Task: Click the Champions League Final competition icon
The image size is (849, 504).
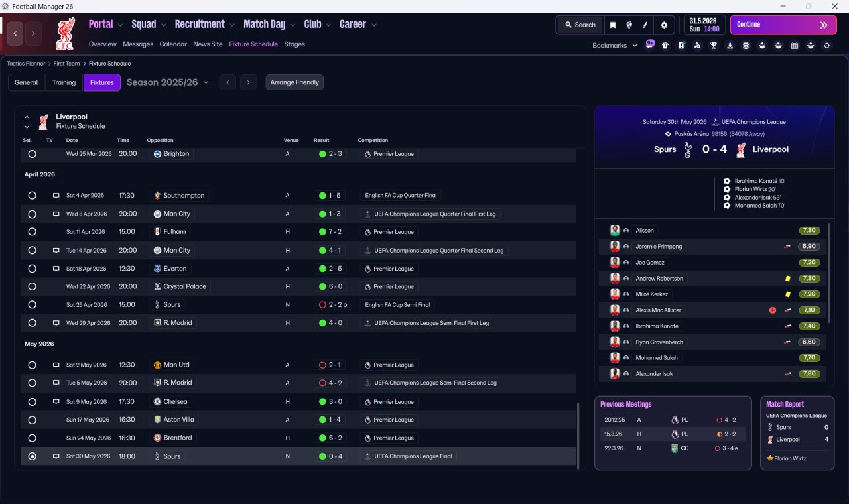Action: click(367, 456)
